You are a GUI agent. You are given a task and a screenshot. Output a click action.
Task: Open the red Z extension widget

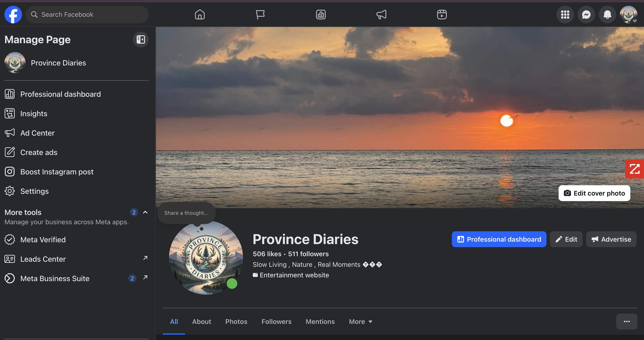coord(635,169)
